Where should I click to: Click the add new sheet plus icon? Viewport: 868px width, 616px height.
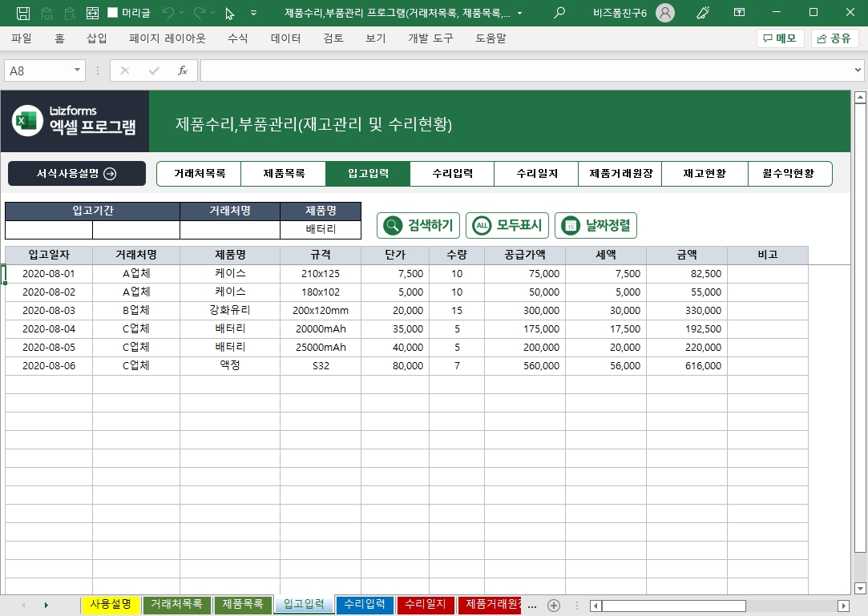point(553,605)
